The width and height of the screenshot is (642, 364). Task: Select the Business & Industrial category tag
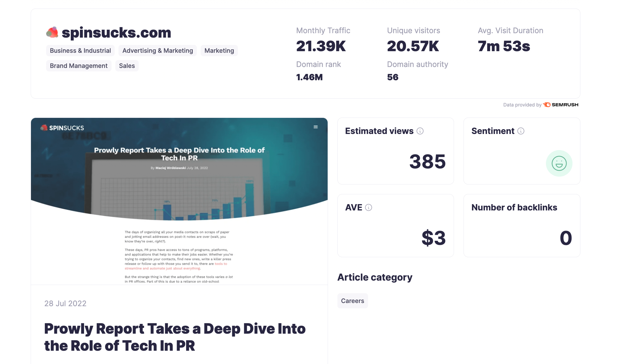click(x=80, y=50)
